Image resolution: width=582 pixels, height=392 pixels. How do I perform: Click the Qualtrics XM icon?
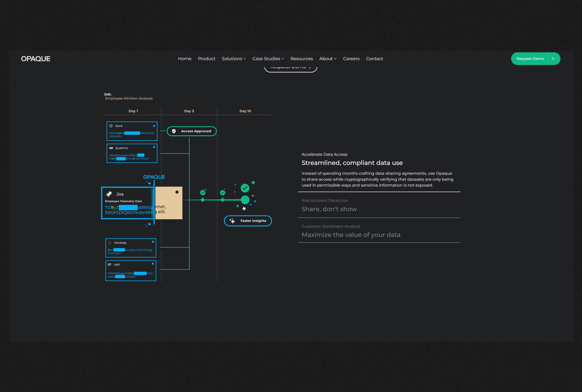111,148
